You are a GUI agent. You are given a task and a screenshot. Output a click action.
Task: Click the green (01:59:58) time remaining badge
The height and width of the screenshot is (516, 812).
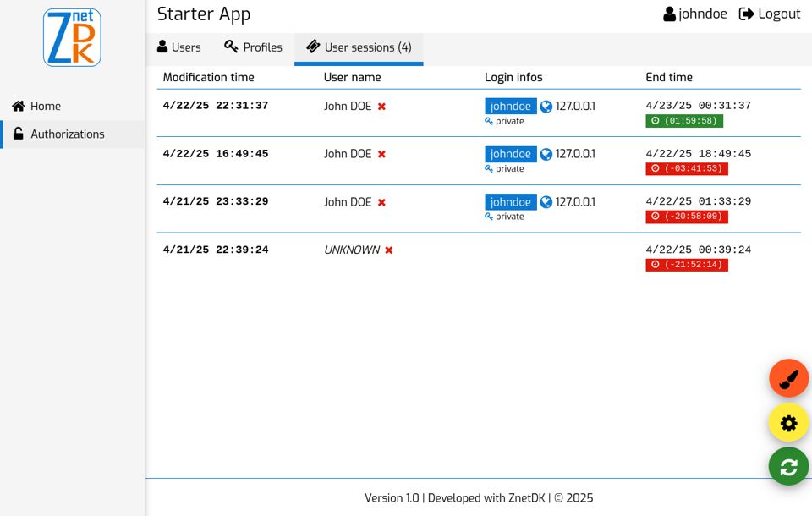coord(685,120)
